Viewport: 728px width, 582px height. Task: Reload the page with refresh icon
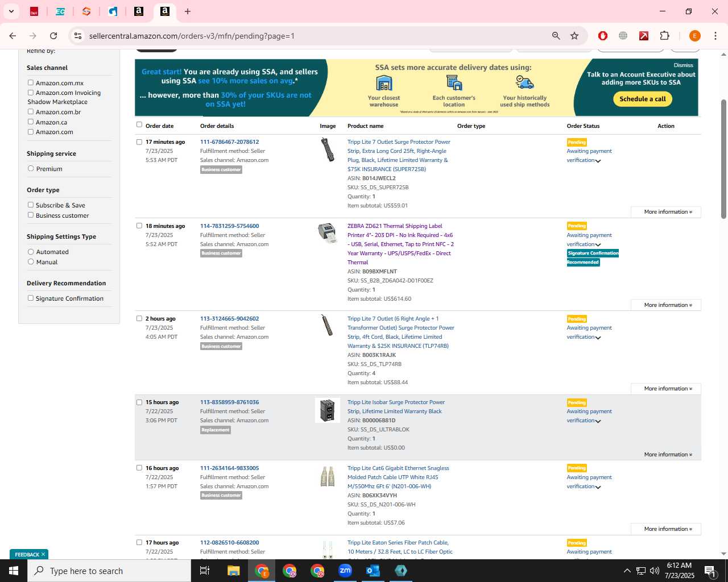point(53,36)
